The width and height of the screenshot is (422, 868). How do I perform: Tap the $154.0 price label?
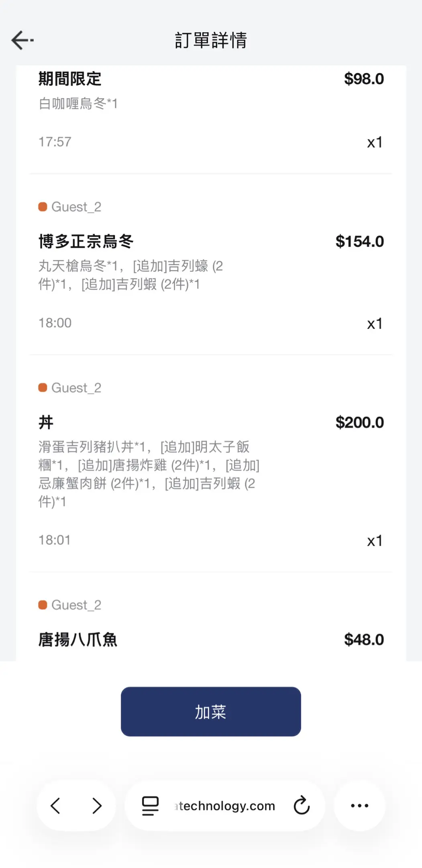click(359, 242)
